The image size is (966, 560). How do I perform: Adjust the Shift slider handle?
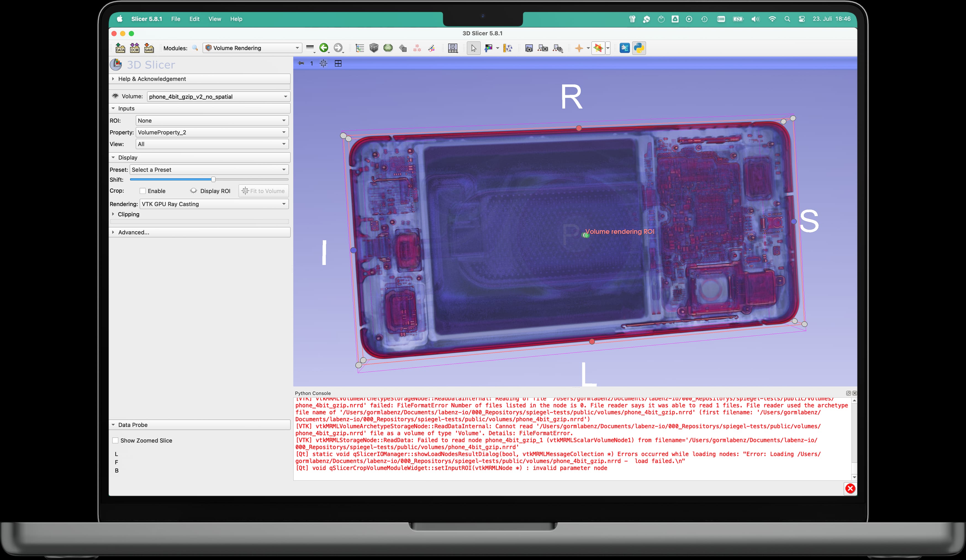pos(213,179)
